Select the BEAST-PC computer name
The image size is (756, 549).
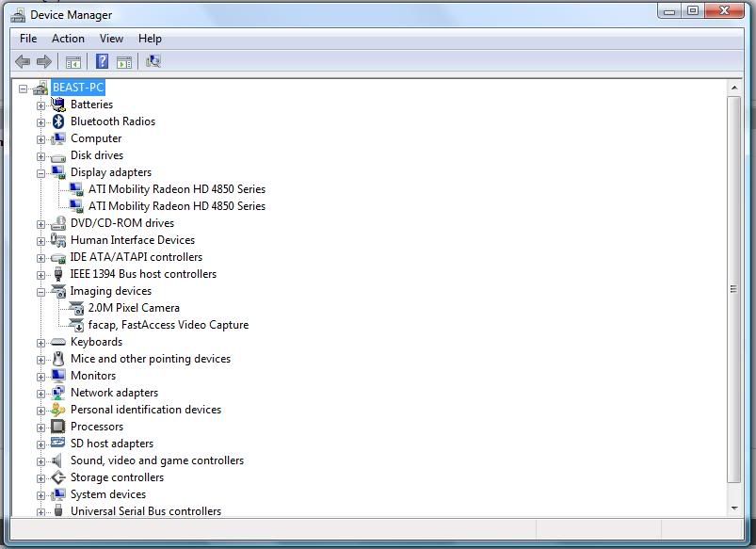77,88
